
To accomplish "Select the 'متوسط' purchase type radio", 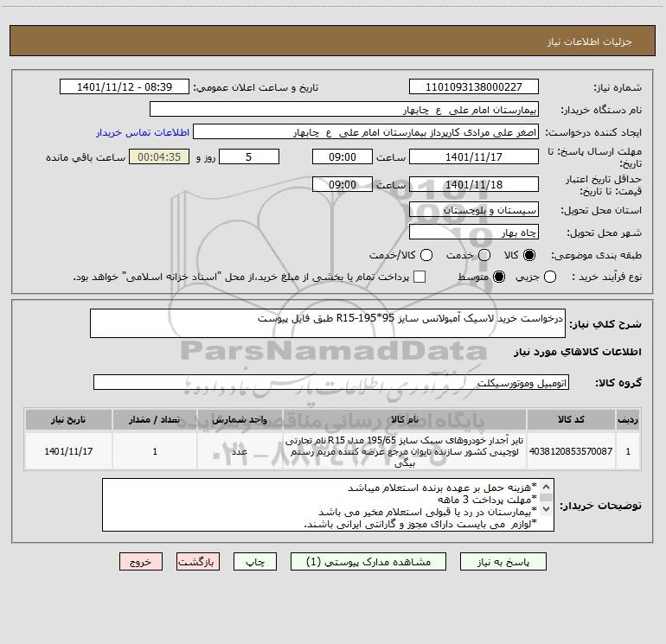I will 499,277.
